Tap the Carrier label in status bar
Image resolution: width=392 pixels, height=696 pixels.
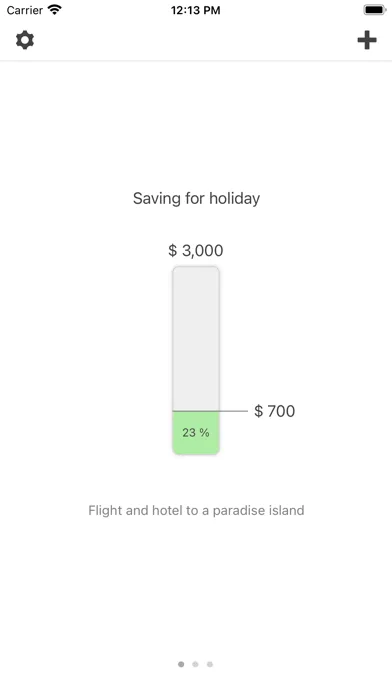coord(24,10)
